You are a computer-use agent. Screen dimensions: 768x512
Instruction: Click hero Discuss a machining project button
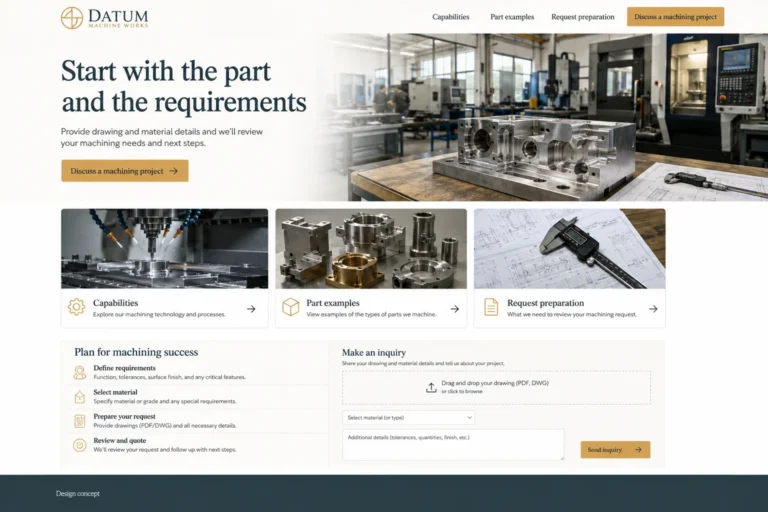tap(124, 171)
